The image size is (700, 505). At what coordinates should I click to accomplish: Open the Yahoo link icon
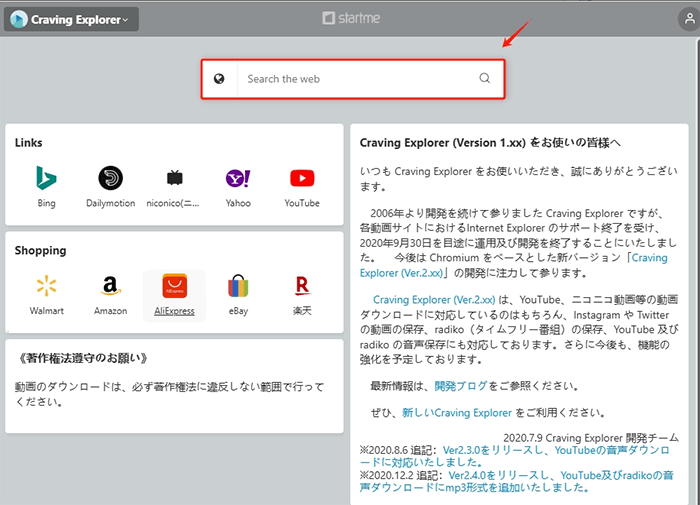[238, 179]
